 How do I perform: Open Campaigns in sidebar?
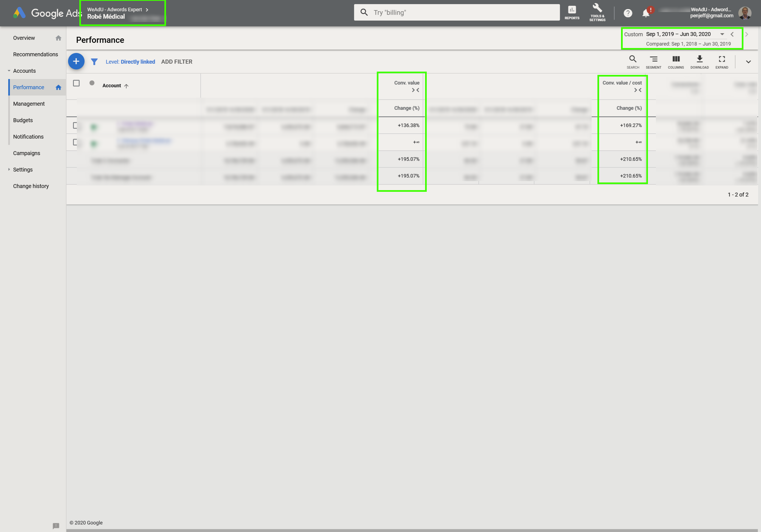pos(27,153)
